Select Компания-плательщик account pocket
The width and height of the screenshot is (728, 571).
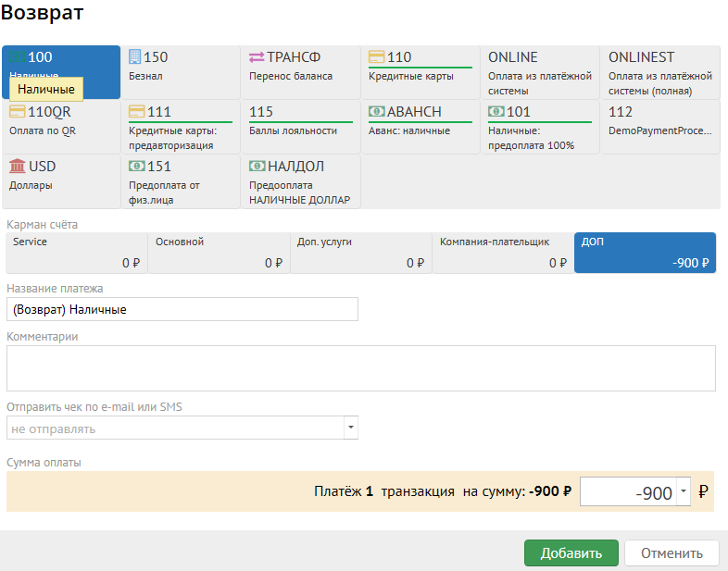coord(502,253)
